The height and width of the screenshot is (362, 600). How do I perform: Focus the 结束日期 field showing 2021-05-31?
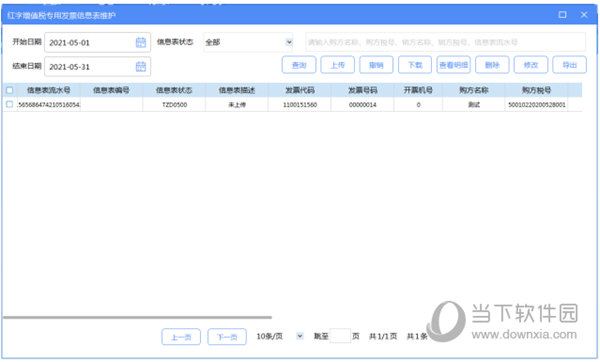pyautogui.click(x=98, y=67)
